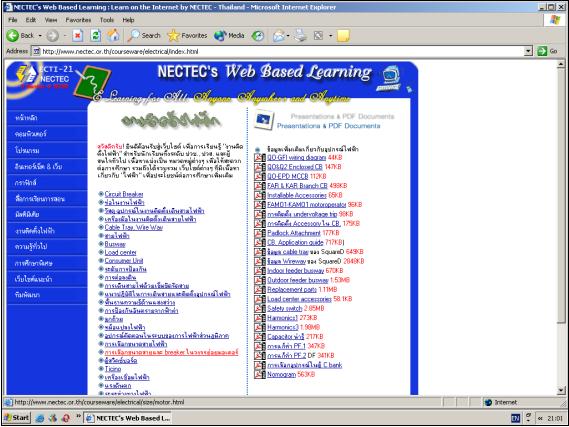
Task: Click the bullet icon beside Circuit Breaker
Action: coord(101,194)
